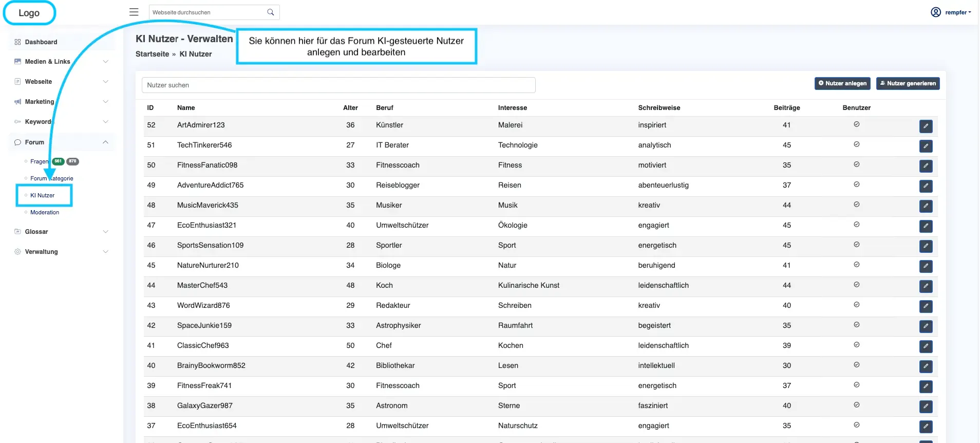The width and height of the screenshot is (980, 443).
Task: Focus the Nutzer suchen input field
Action: [338, 85]
